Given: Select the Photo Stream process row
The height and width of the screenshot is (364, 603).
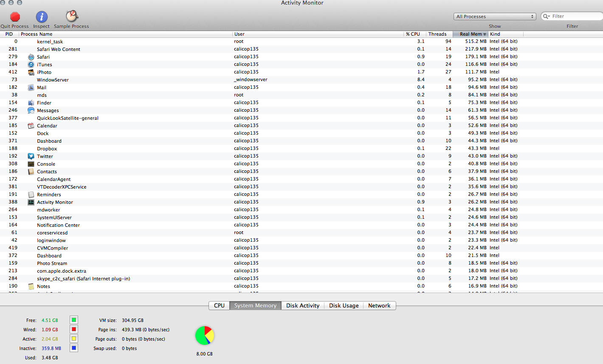Looking at the screenshot, I should [x=301, y=263].
